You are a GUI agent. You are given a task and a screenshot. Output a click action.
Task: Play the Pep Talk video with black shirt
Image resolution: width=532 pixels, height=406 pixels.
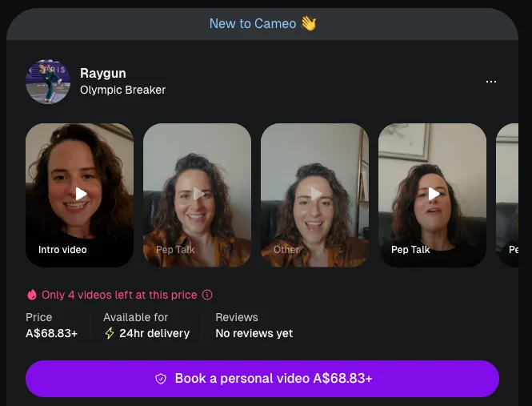[x=432, y=195]
